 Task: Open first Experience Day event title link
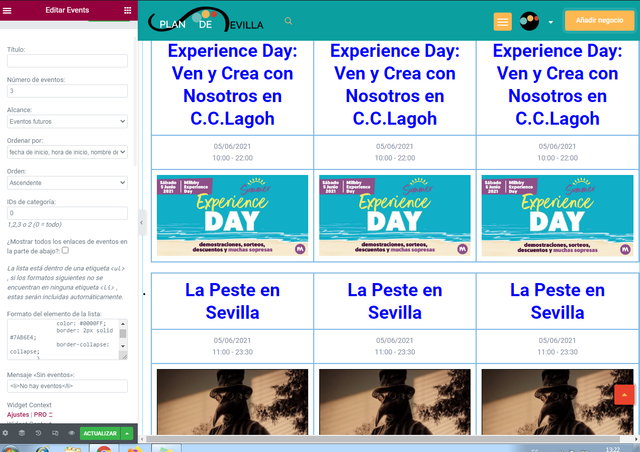[232, 85]
